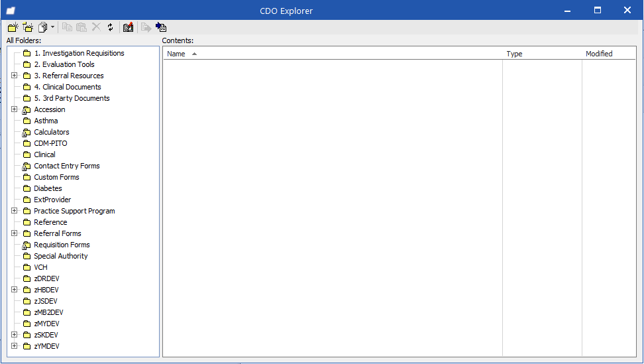Viewport: 644px width, 364px height.
Task: Select the 5. 3rd Party Documents folder
Action: pyautogui.click(x=72, y=98)
